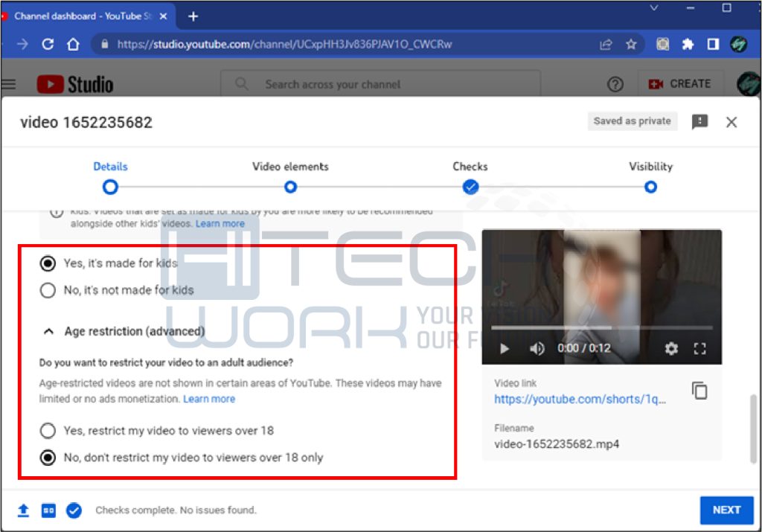Reload the page with refresh icon
The height and width of the screenshot is (532, 762).
click(x=48, y=45)
